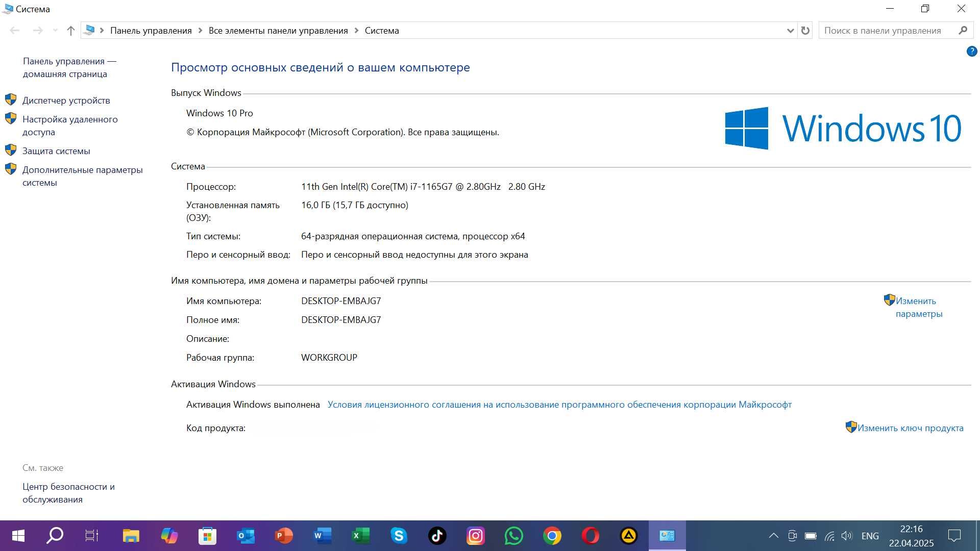The width and height of the screenshot is (980, 551).
Task: Open Настройка удаленного доступа link
Action: [70, 126]
